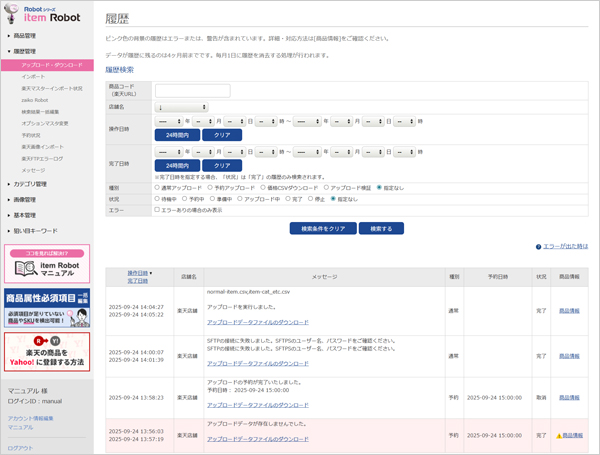This screenshot has height=455, width=600.
Task: Select the 予約アップロード radio button
Action: click(210, 188)
